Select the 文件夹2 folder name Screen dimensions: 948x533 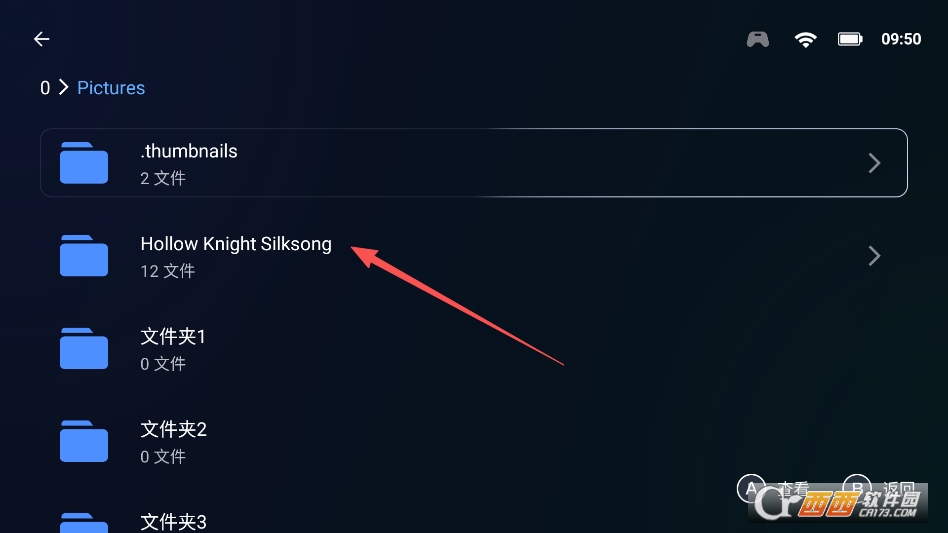point(173,429)
